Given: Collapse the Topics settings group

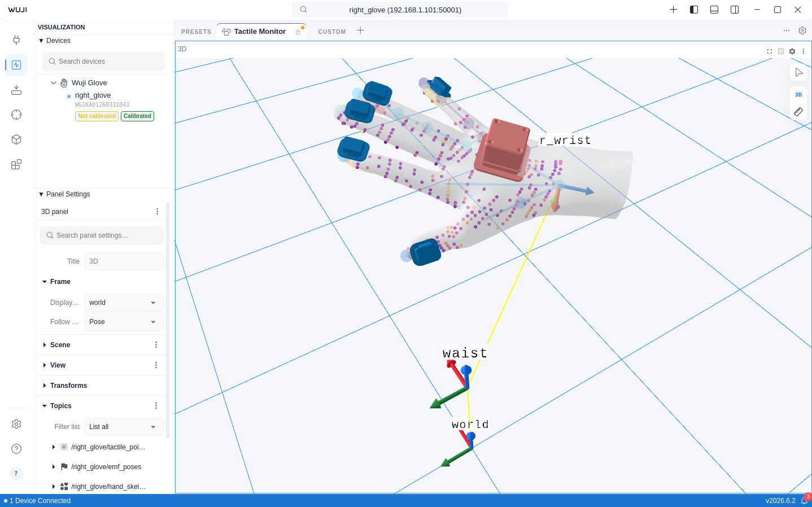Looking at the screenshot, I should coord(45,406).
